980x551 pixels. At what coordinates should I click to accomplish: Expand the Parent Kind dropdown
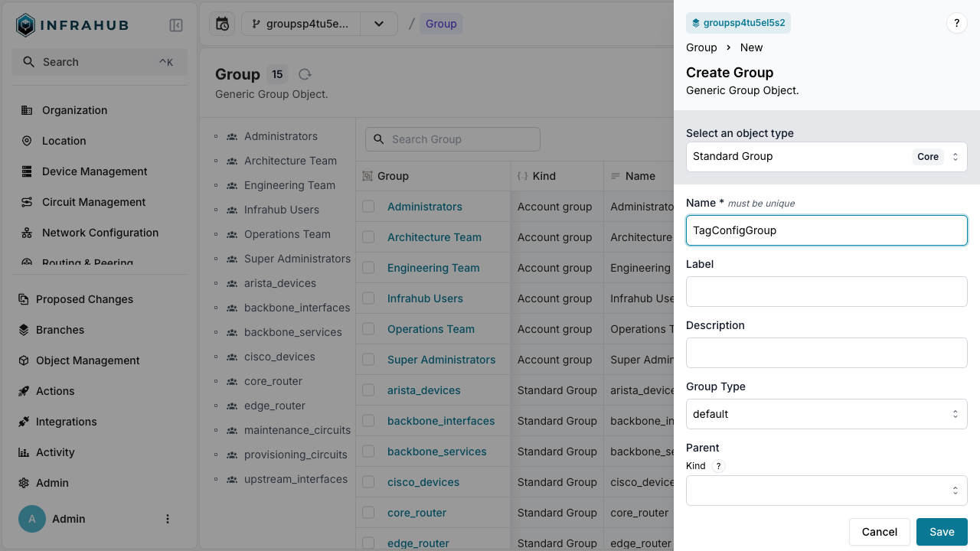pos(826,491)
